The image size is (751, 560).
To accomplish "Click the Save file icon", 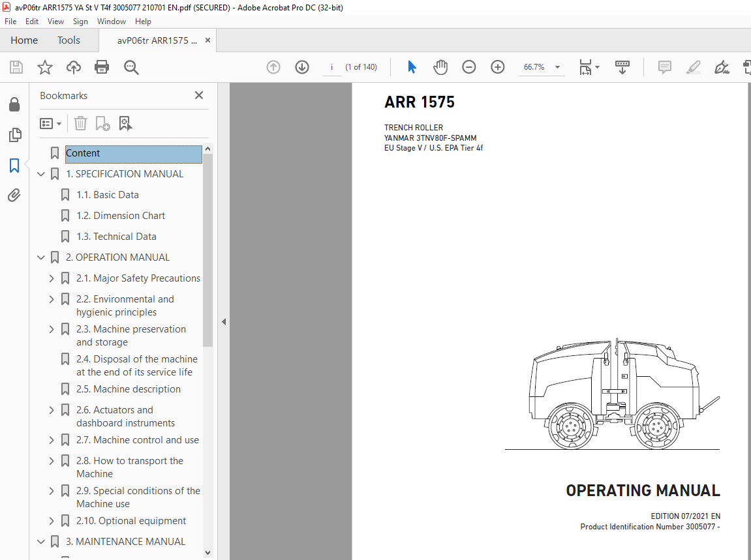I will (x=16, y=67).
